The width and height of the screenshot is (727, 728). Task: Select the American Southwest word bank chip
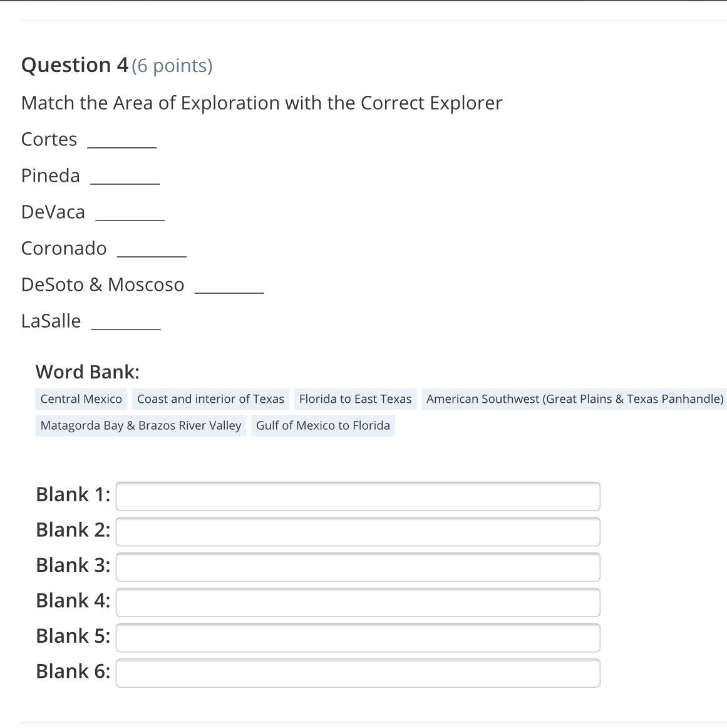tap(574, 399)
